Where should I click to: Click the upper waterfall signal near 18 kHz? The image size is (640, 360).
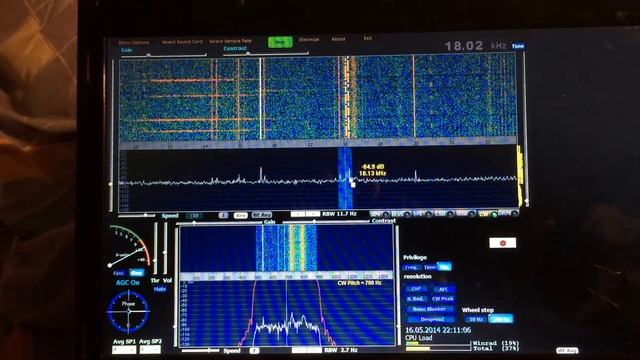click(347, 98)
